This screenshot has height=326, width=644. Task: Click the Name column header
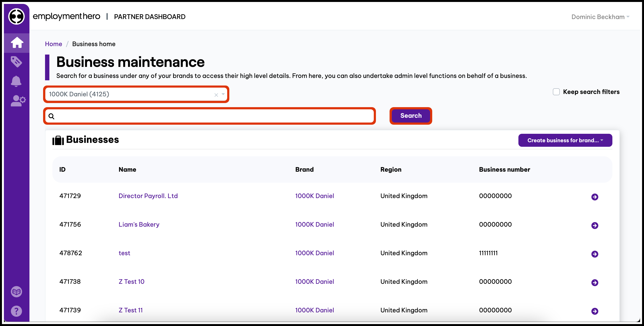(x=127, y=169)
